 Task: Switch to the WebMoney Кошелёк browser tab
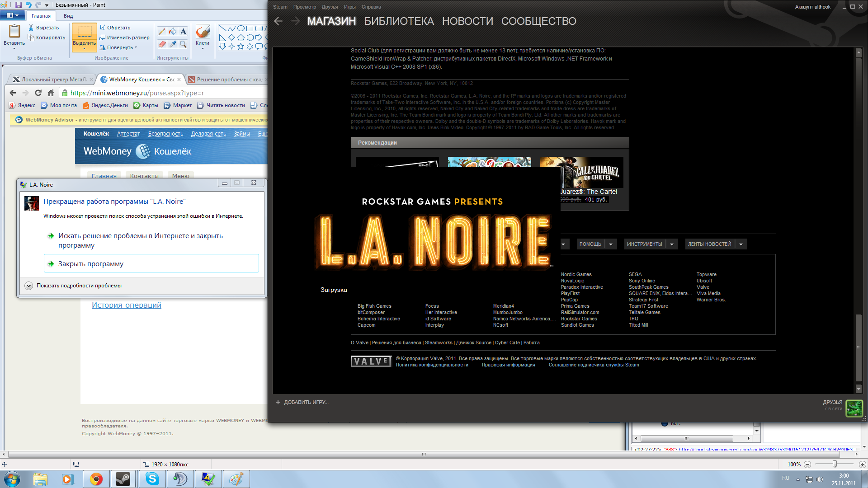(x=140, y=80)
